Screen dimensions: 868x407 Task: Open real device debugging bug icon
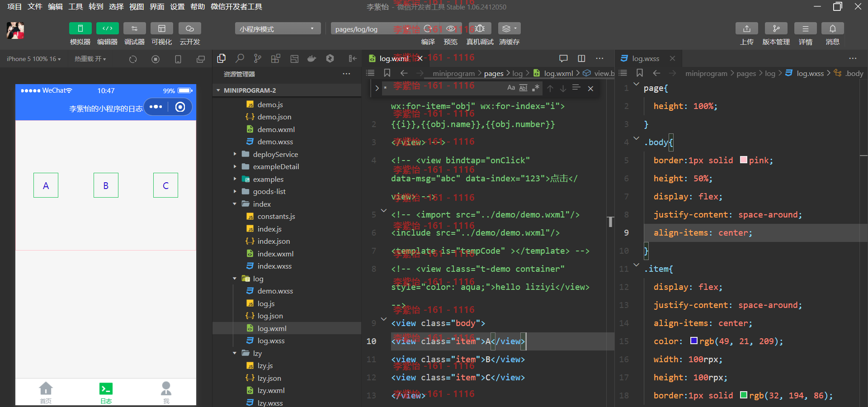(x=480, y=28)
